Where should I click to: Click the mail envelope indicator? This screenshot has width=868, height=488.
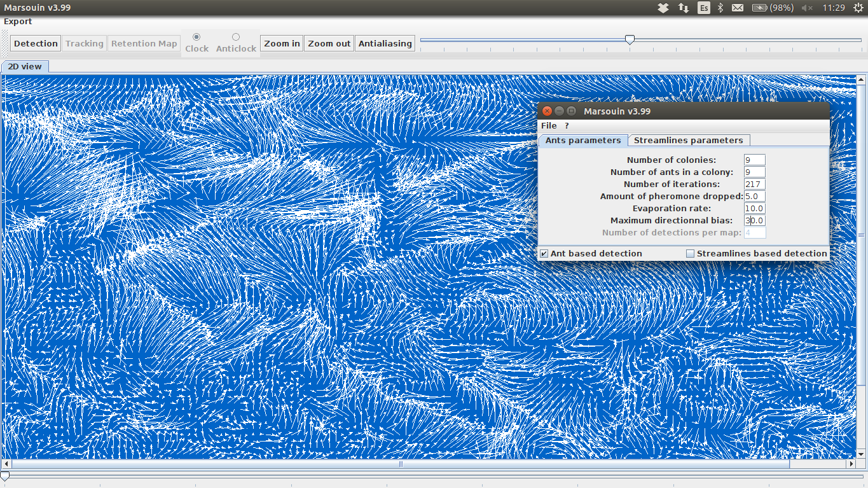[x=738, y=8]
